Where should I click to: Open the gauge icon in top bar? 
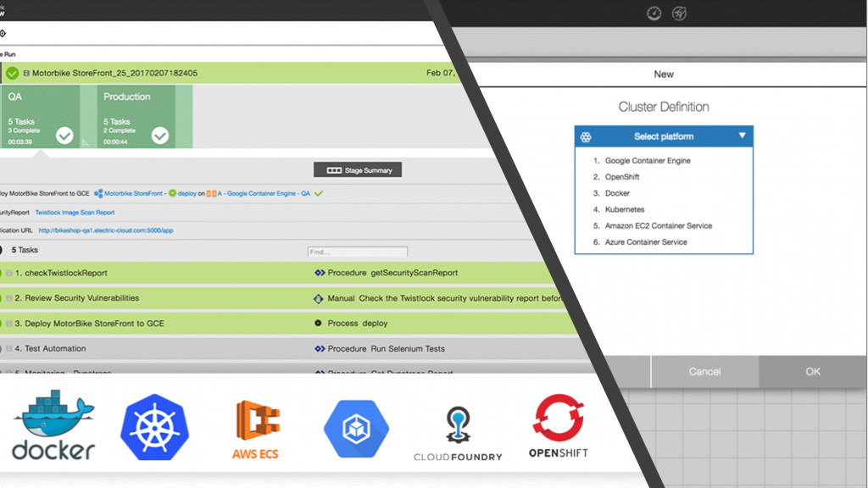[654, 14]
